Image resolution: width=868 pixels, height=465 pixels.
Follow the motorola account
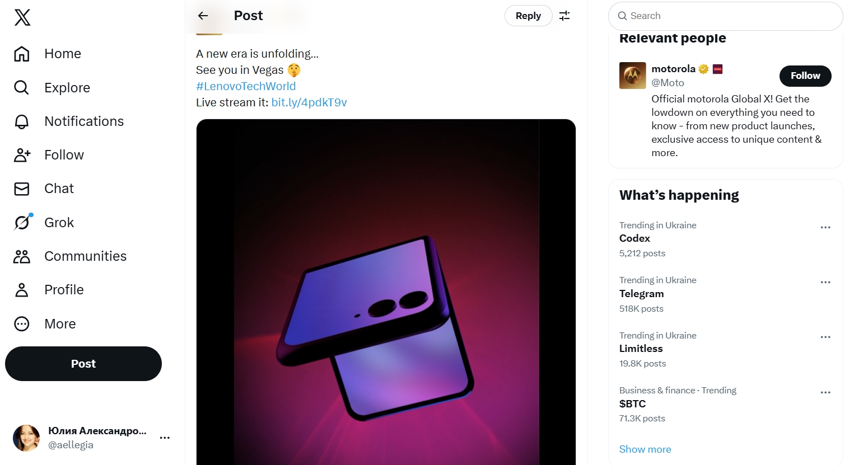click(805, 76)
